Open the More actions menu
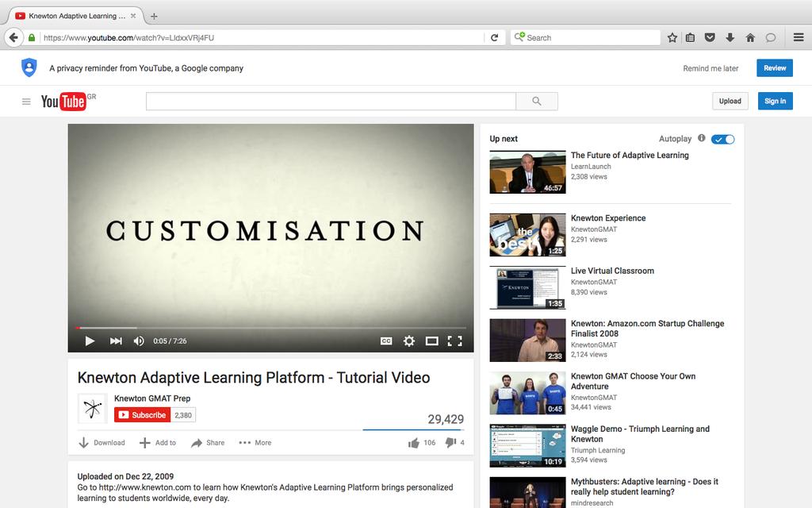Screen dimensions: 812x508 coord(255,443)
